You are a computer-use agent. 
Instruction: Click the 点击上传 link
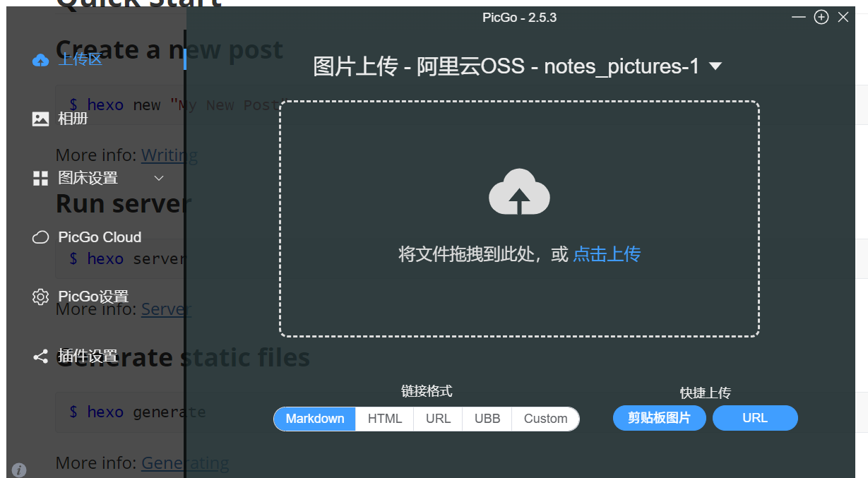click(x=607, y=254)
